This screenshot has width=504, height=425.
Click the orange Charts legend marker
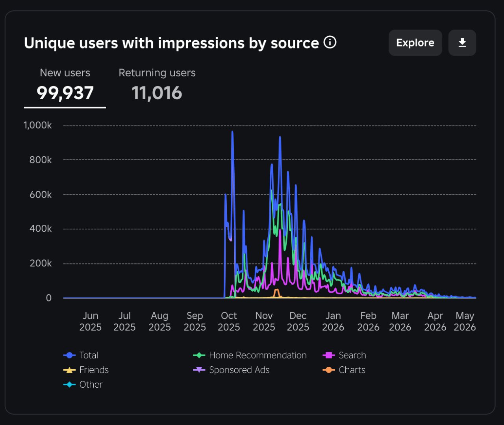pyautogui.click(x=328, y=370)
